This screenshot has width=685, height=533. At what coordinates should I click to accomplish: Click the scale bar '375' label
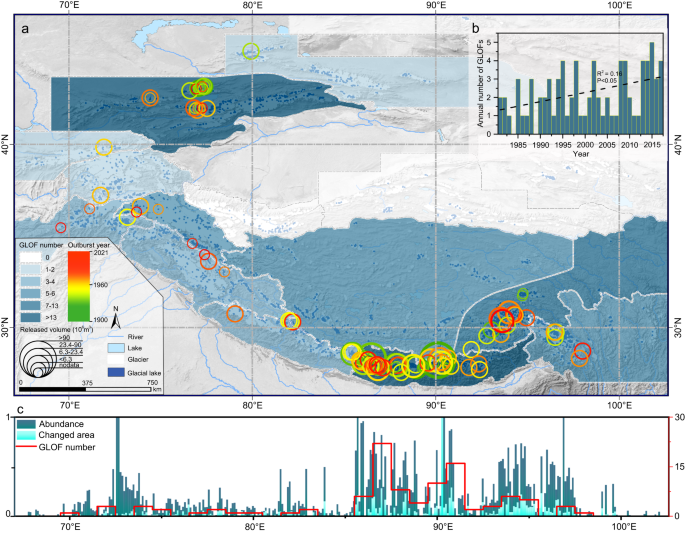tap(88, 383)
